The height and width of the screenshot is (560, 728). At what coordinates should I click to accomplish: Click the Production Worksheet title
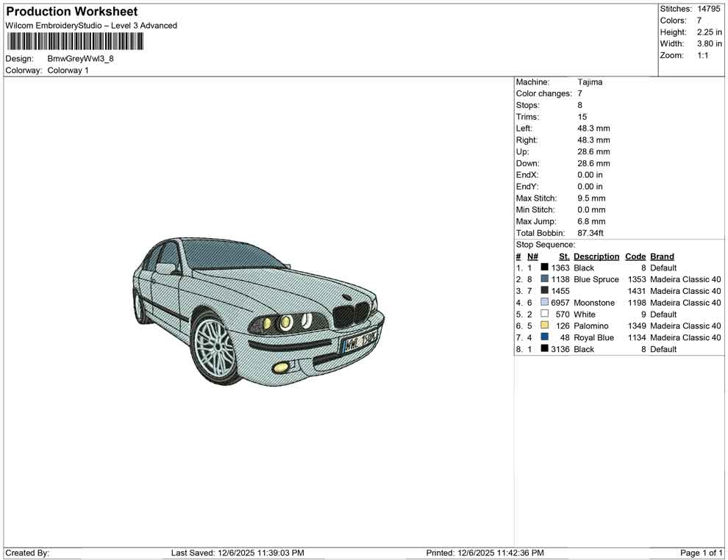tap(71, 12)
